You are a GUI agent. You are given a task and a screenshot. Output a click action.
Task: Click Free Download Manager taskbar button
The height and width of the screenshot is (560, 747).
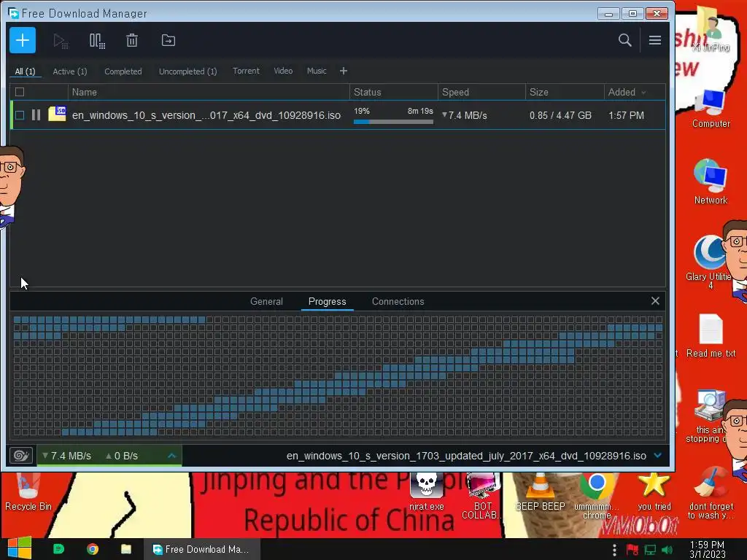202,549
